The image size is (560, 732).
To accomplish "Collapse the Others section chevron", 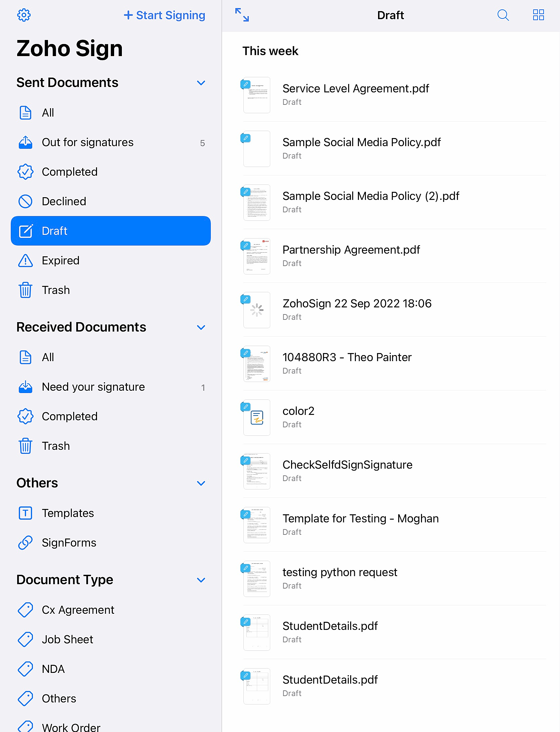I will 201,483.
